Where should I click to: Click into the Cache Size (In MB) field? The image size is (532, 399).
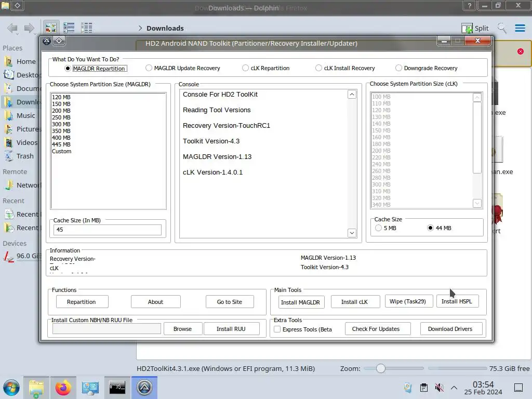[107, 230]
